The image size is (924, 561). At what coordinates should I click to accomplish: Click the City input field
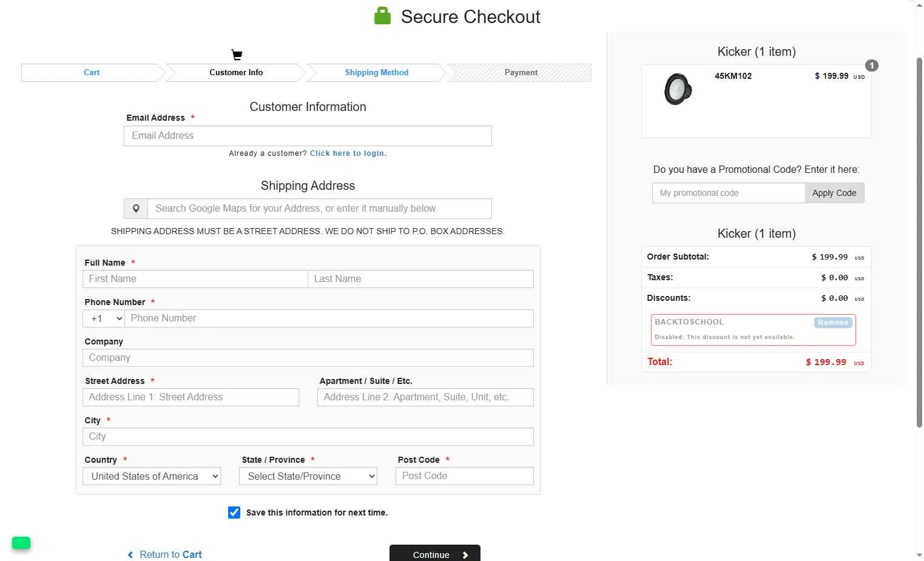308,437
